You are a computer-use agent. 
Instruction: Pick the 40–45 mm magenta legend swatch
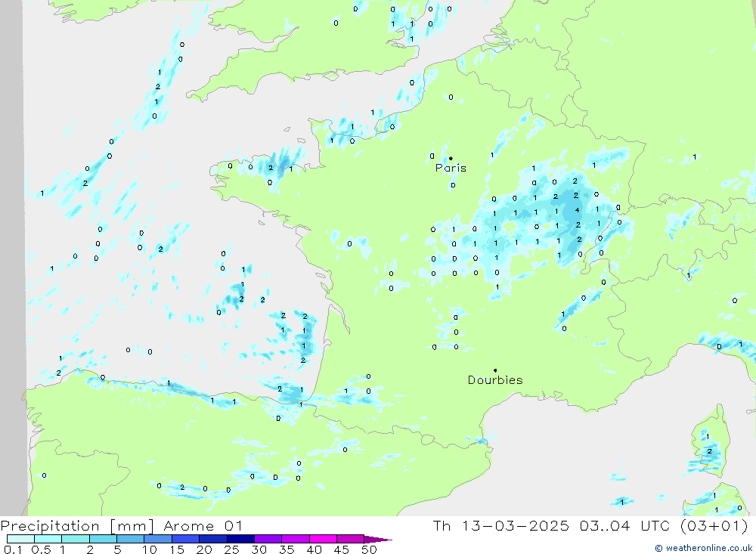[323, 539]
